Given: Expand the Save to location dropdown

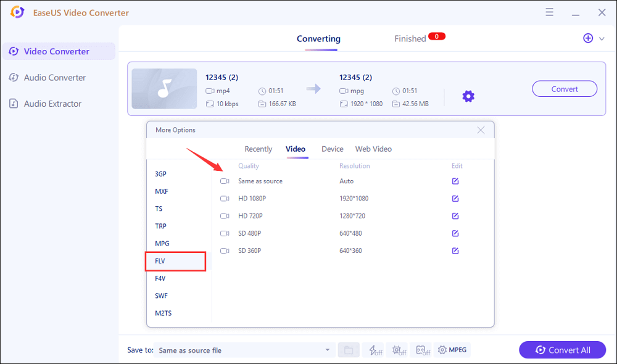Looking at the screenshot, I should pos(327,350).
